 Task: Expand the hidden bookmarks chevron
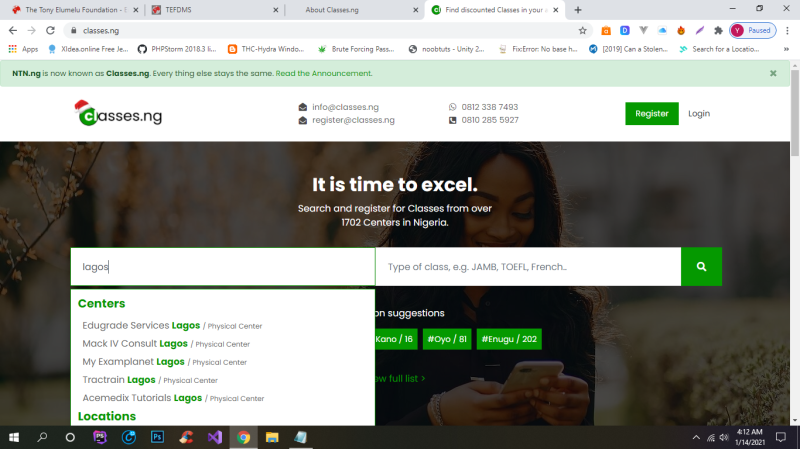pos(786,49)
